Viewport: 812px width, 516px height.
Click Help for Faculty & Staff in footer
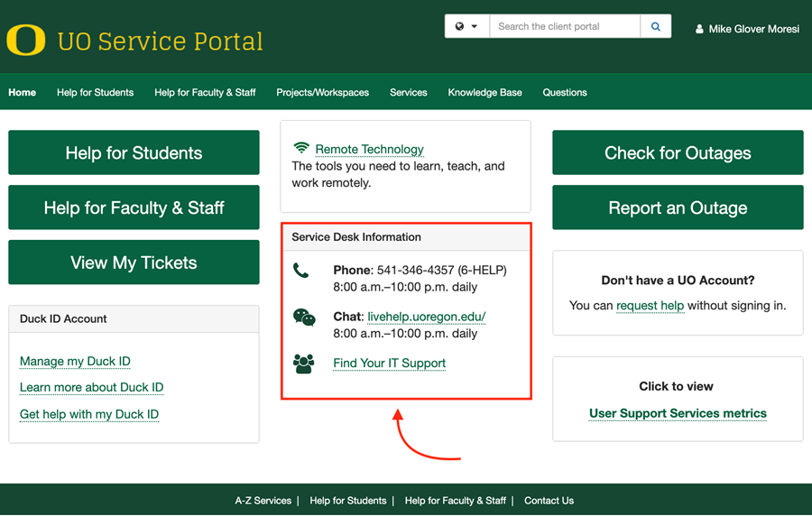[x=456, y=501]
